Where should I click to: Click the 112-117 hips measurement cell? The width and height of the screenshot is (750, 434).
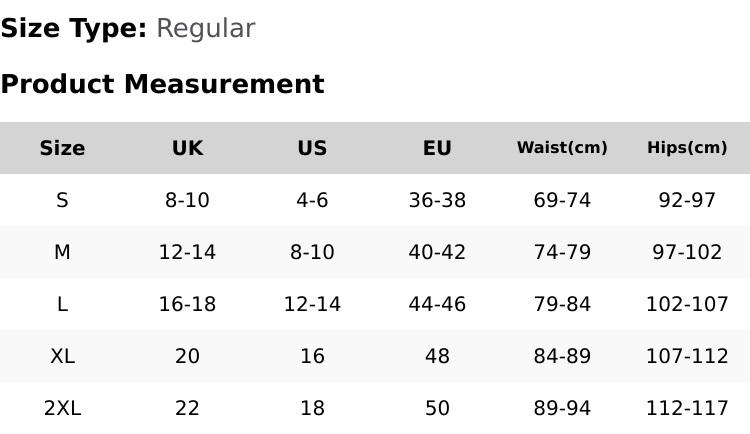click(x=687, y=409)
